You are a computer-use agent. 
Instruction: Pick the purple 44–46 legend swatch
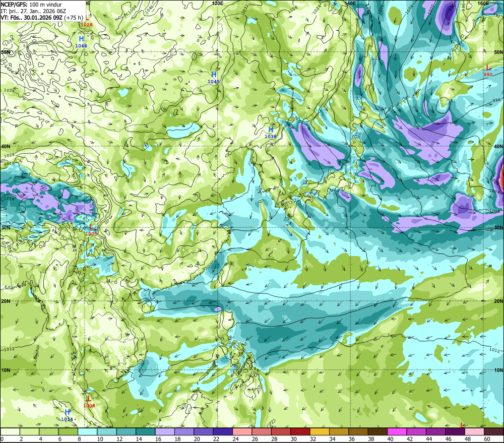click(435, 431)
